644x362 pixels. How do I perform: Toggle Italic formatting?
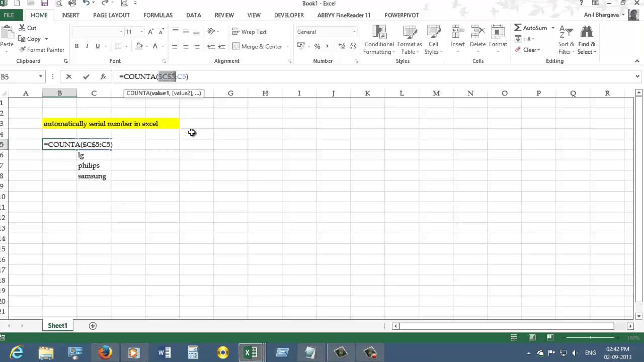pos(87,46)
